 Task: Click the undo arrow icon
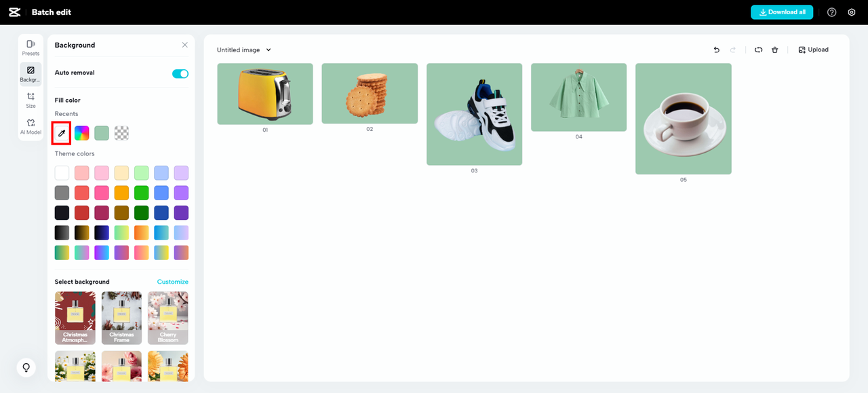click(716, 50)
